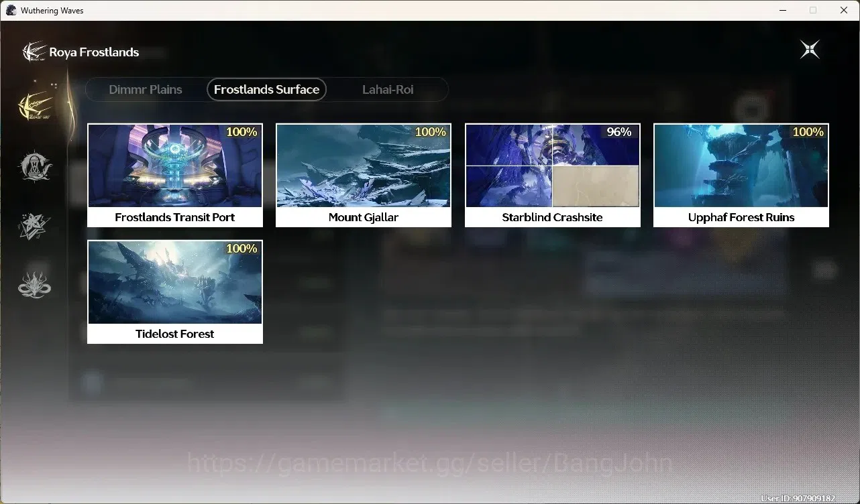Switch to the Lahai-Roi tab
This screenshot has width=860, height=504.
coord(388,89)
